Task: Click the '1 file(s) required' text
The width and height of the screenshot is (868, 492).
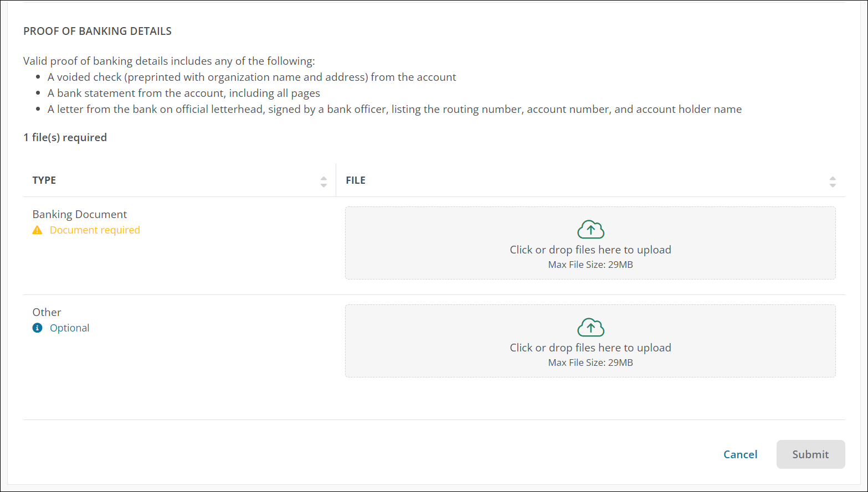Action: [65, 137]
